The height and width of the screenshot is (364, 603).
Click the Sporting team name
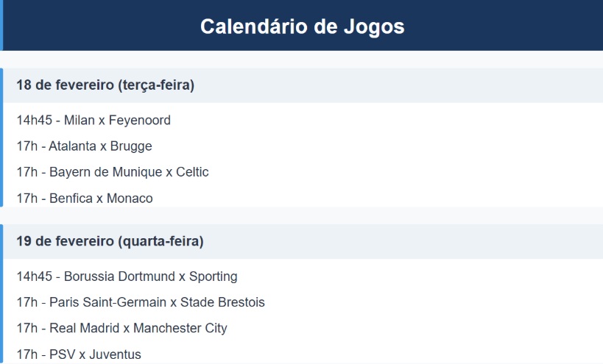[213, 276]
